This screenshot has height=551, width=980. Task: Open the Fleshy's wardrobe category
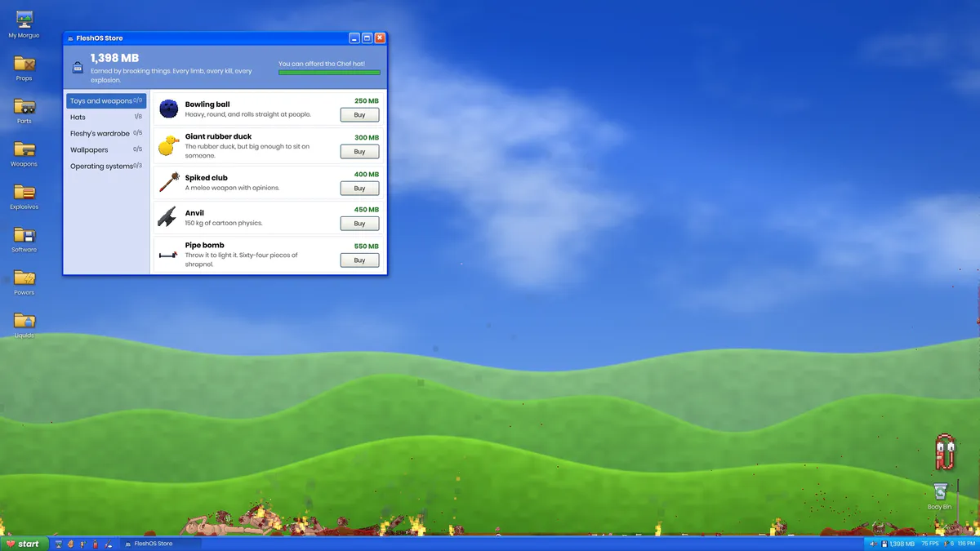(x=106, y=134)
